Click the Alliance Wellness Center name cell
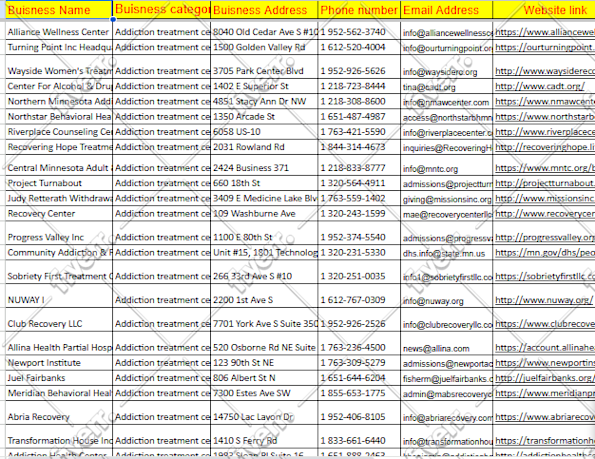595x459 pixels. 59,32
